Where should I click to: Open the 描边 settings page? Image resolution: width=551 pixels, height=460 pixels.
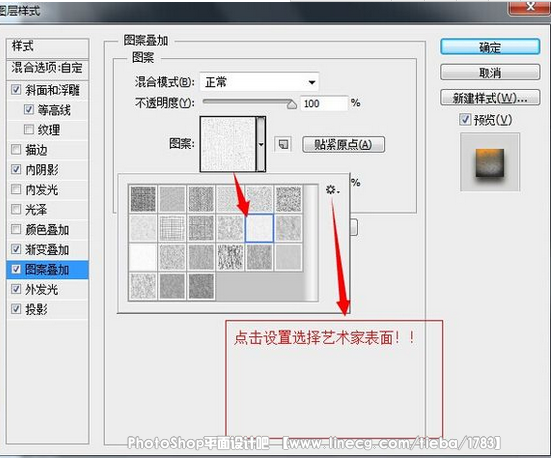coord(36,150)
